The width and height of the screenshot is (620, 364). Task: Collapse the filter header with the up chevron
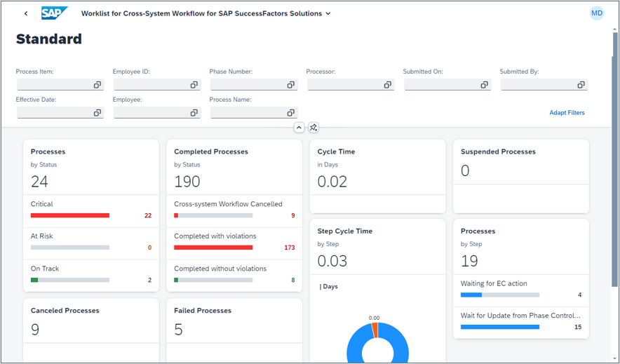click(x=299, y=127)
